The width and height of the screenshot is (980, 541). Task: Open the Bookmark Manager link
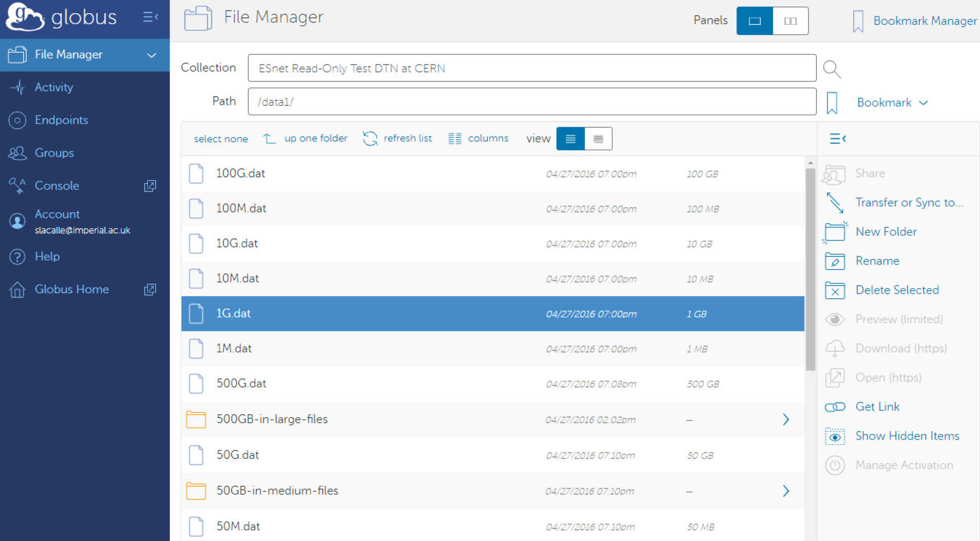(x=924, y=21)
